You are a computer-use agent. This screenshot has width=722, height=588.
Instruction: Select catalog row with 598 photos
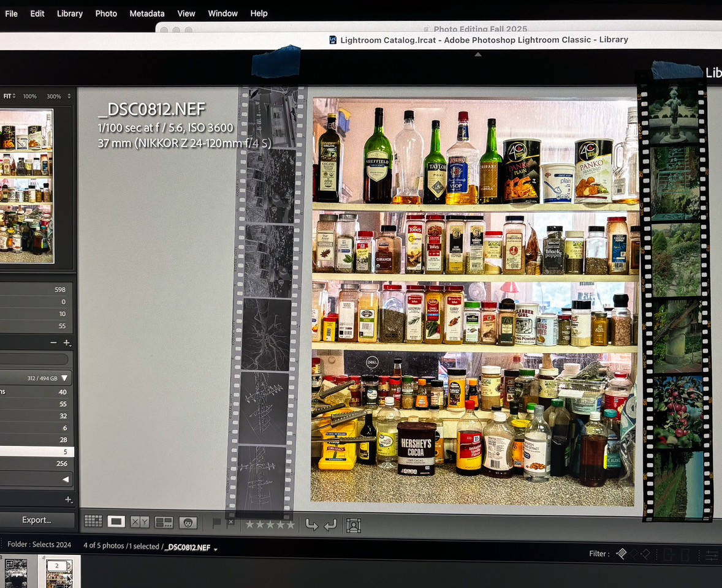pos(36,289)
